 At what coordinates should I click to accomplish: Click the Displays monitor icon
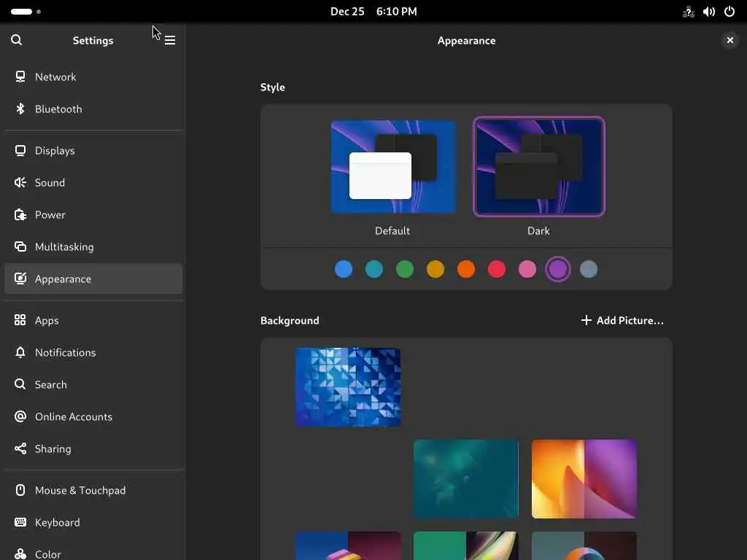pos(20,150)
